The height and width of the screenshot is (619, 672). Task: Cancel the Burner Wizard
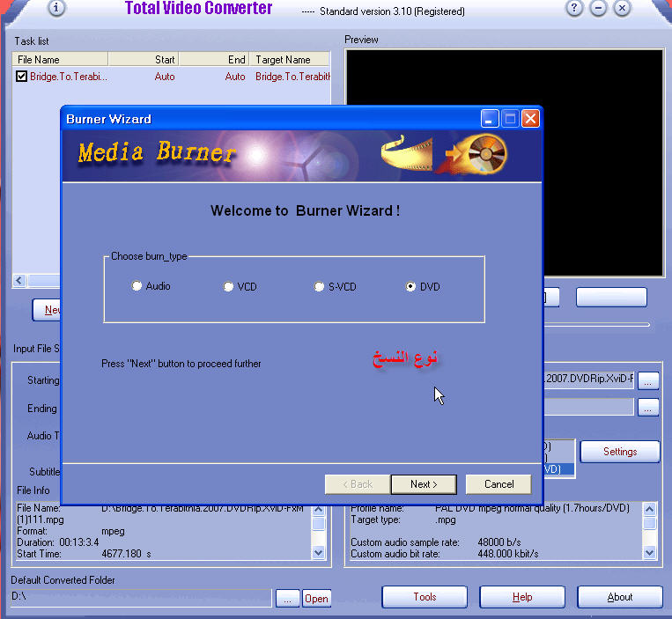click(498, 484)
